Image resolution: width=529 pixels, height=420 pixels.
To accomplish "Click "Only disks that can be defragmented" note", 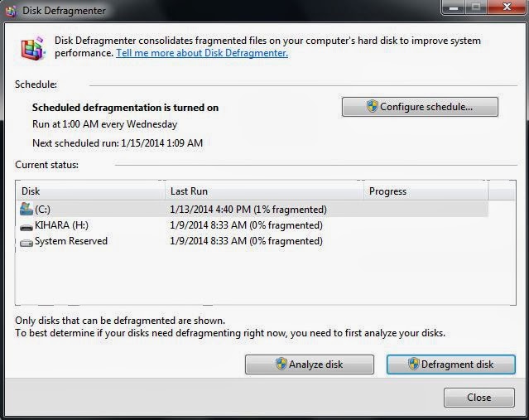I will click(x=120, y=321).
